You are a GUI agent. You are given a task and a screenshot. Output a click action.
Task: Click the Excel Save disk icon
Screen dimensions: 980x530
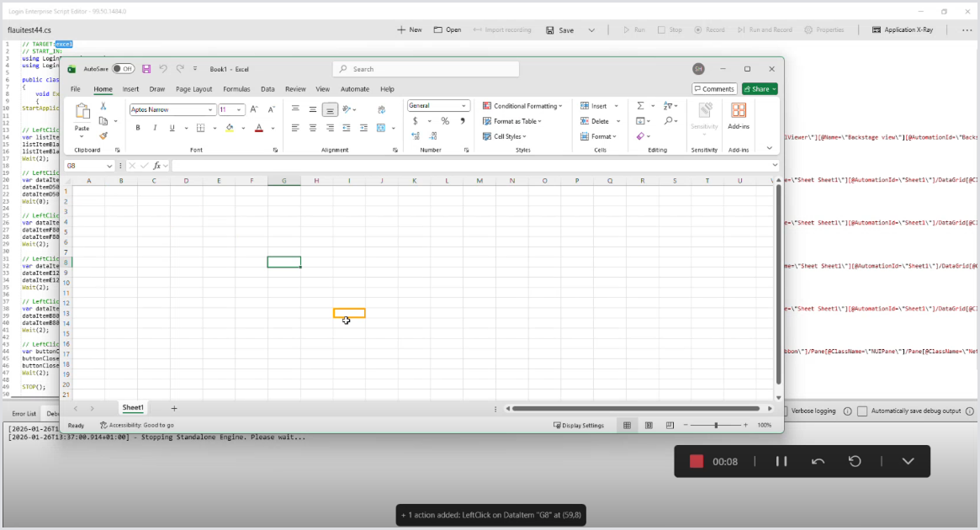click(146, 69)
